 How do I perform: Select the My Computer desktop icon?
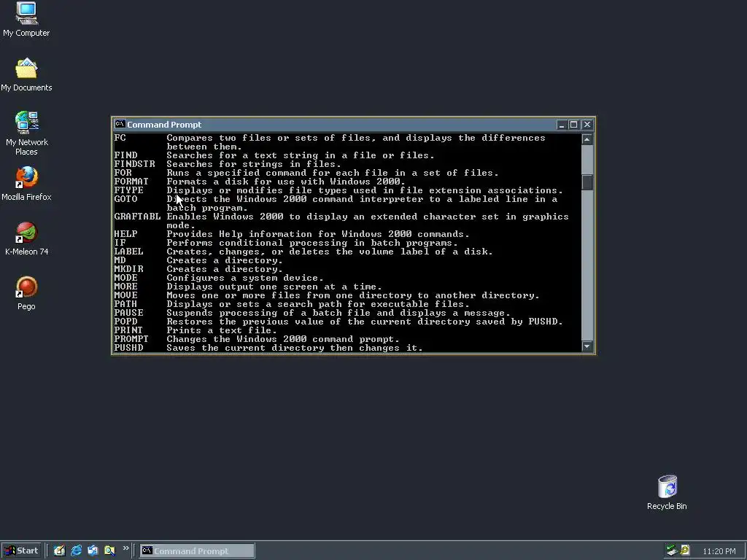pyautogui.click(x=26, y=19)
